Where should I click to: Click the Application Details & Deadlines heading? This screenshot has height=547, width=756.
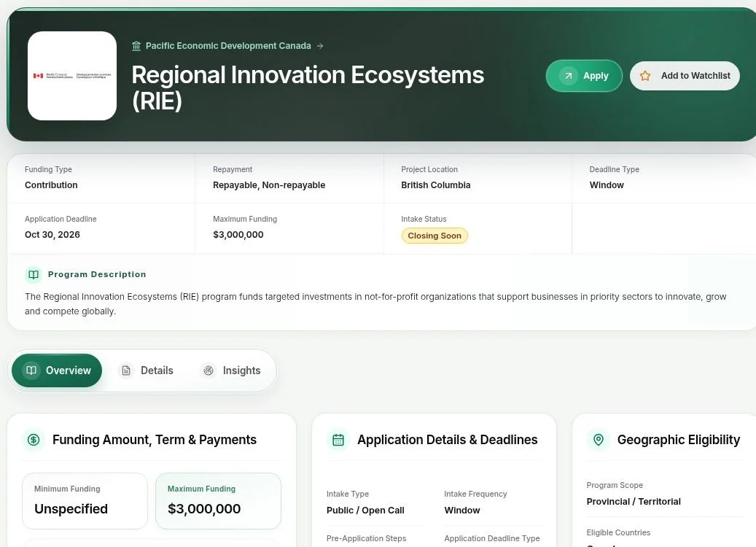coord(448,440)
